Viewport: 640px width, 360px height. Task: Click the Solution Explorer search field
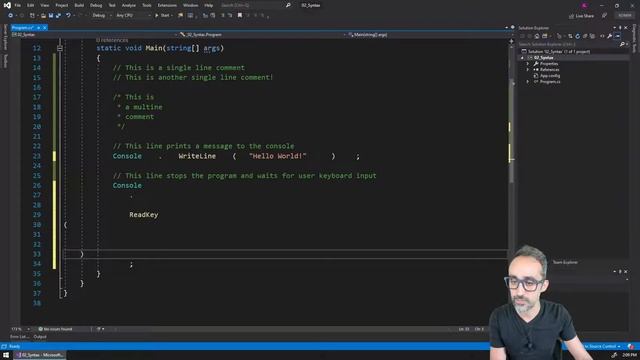tap(568, 44)
